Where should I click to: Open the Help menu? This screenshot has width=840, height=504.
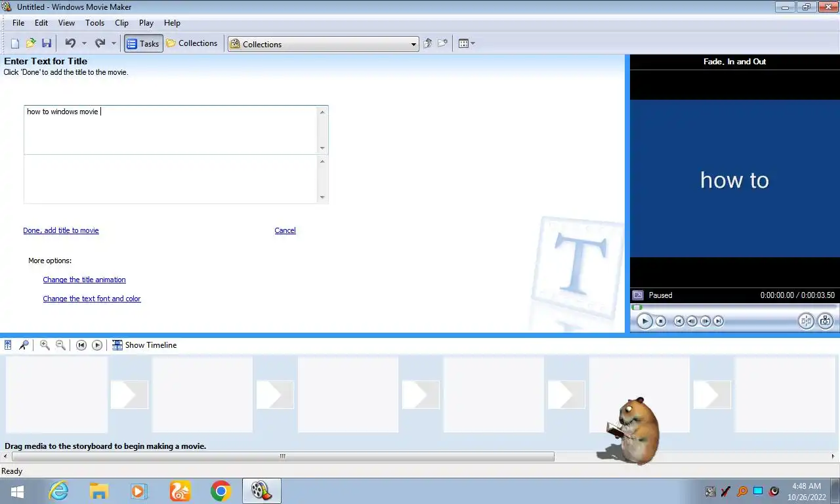[172, 22]
